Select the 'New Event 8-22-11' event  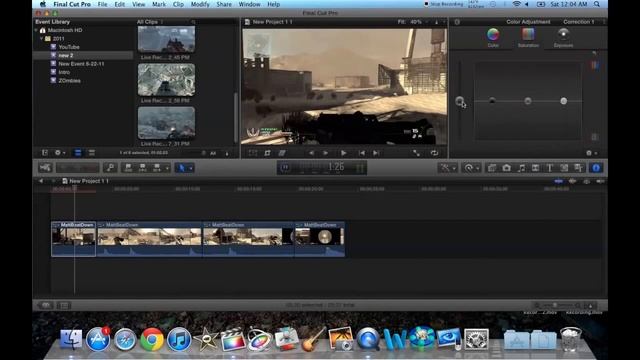81,64
